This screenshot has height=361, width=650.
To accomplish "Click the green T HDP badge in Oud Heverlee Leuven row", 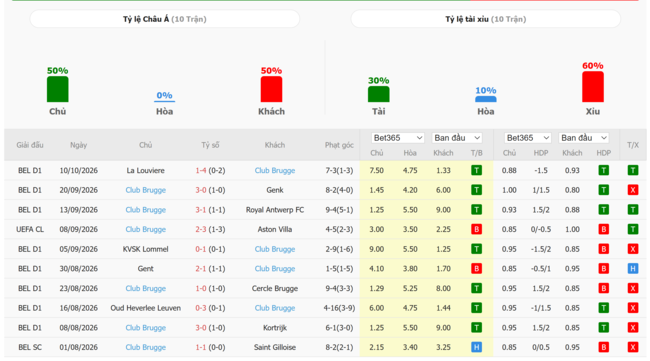I will [x=604, y=308].
